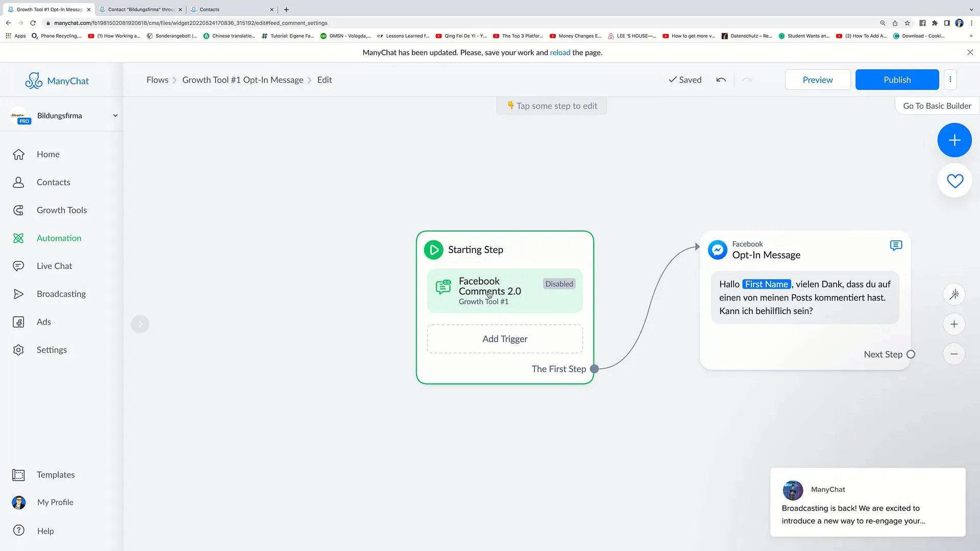980x551 pixels.
Task: Open the Growth Tools icon
Action: click(18, 210)
